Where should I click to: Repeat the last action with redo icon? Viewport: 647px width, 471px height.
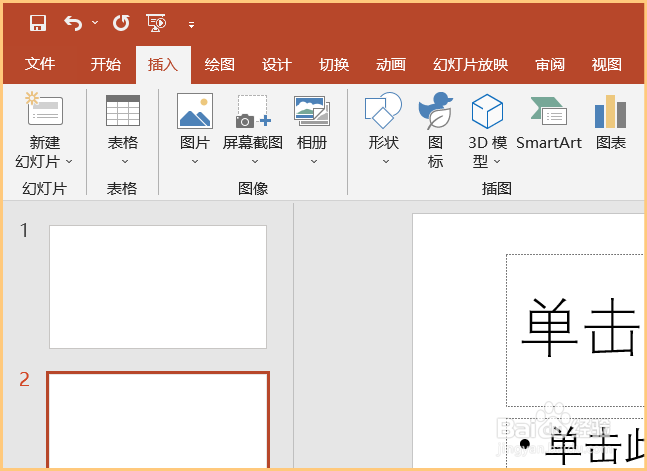[x=121, y=23]
